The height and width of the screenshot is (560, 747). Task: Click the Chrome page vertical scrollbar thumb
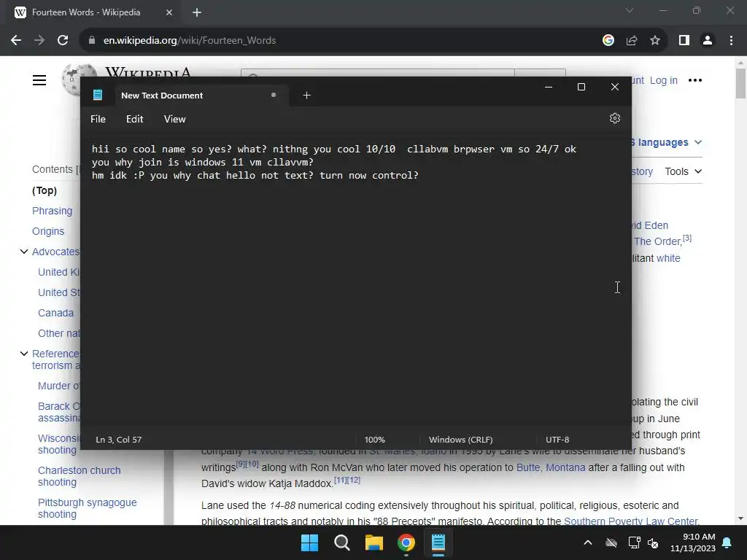[740, 83]
